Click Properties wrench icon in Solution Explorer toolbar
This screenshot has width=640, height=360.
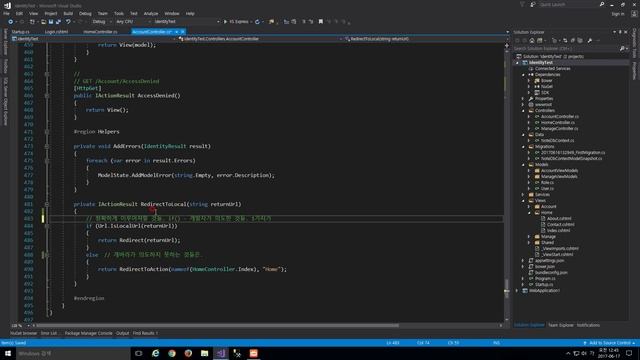(x=590, y=40)
